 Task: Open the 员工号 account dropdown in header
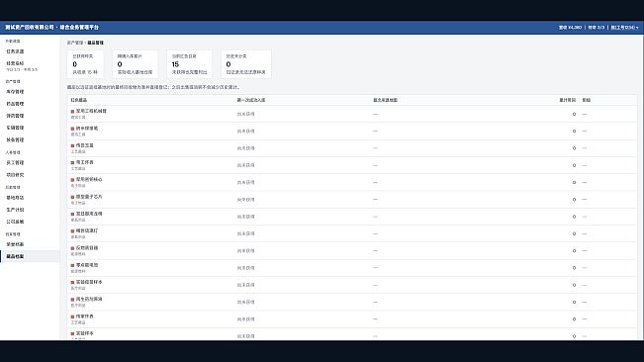click(x=624, y=28)
